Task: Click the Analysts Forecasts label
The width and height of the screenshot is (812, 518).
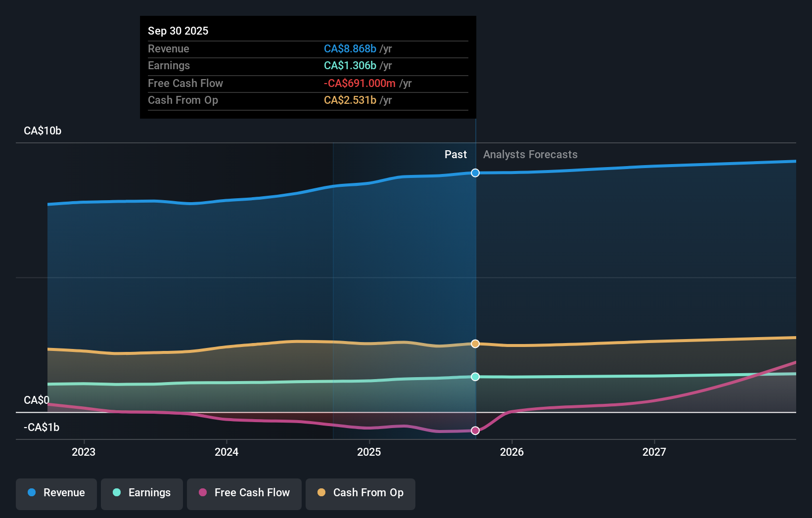Action: click(x=530, y=155)
